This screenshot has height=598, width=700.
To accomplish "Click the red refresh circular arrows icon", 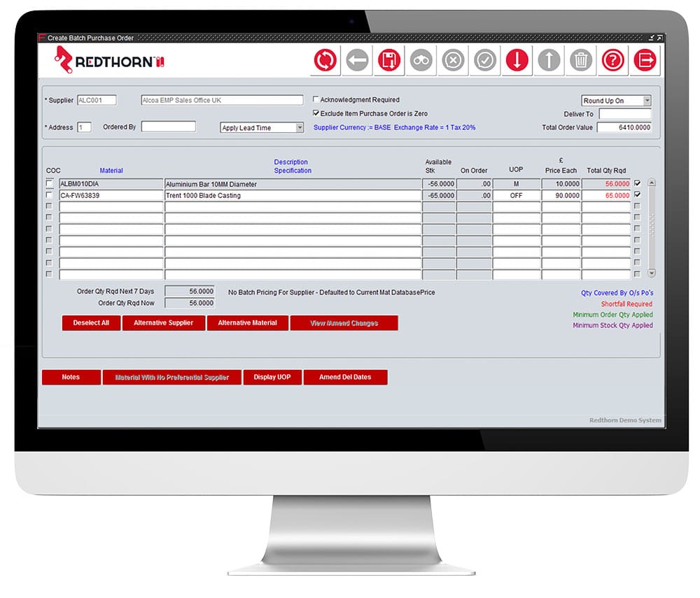I will [x=325, y=60].
